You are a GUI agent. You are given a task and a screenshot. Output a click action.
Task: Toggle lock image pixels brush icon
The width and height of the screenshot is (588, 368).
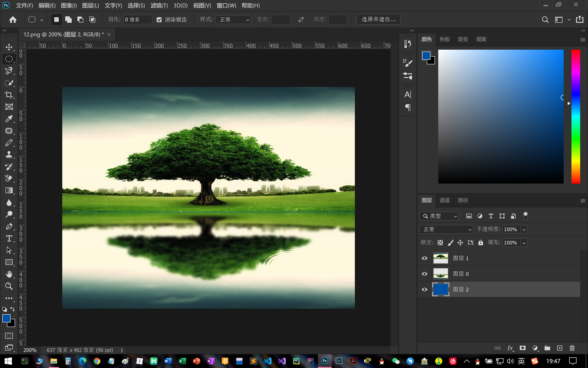(x=450, y=243)
